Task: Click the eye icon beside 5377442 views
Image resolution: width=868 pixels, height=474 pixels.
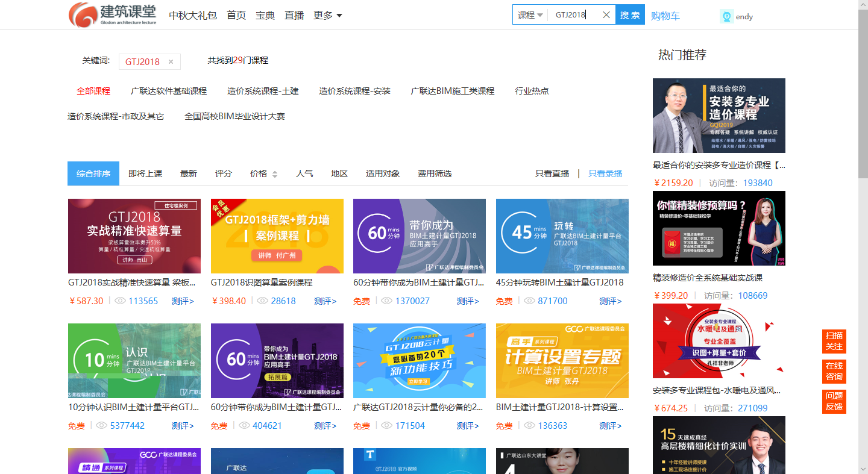Action: pos(101,425)
